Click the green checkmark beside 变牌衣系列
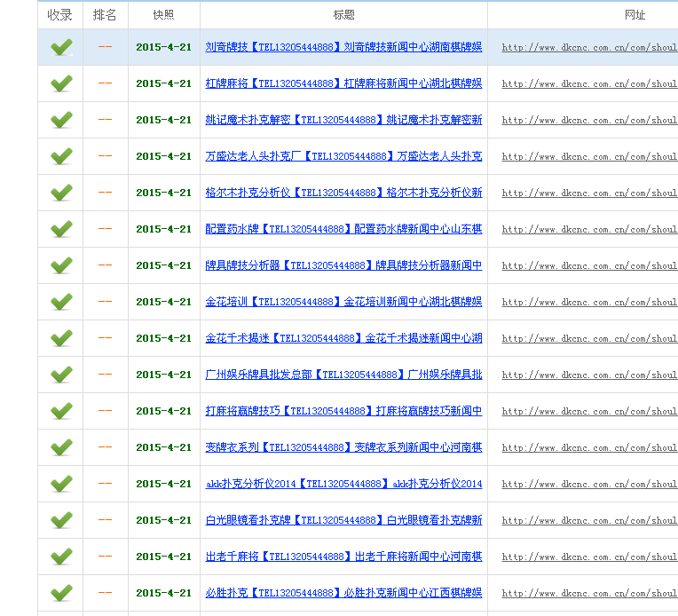This screenshot has width=678, height=616. click(60, 447)
